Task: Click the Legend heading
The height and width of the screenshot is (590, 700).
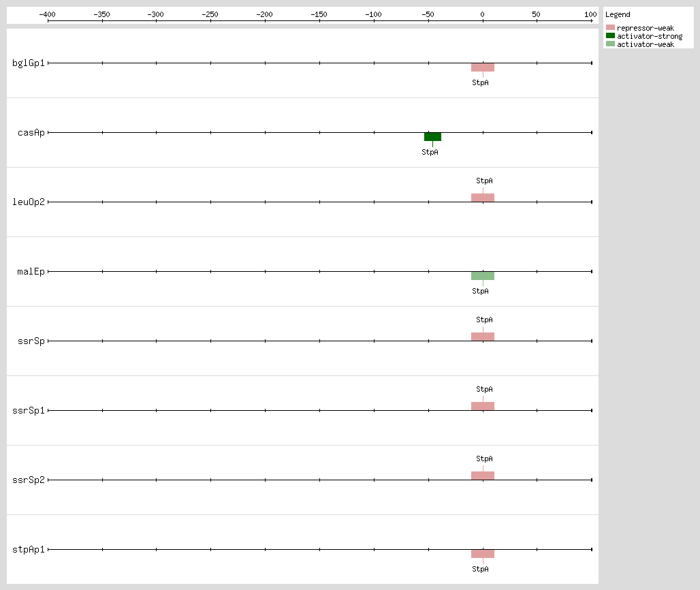Action: [x=618, y=14]
